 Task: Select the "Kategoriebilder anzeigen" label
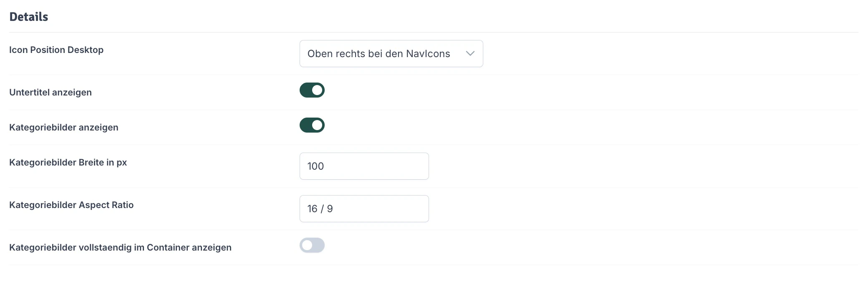[x=64, y=127]
